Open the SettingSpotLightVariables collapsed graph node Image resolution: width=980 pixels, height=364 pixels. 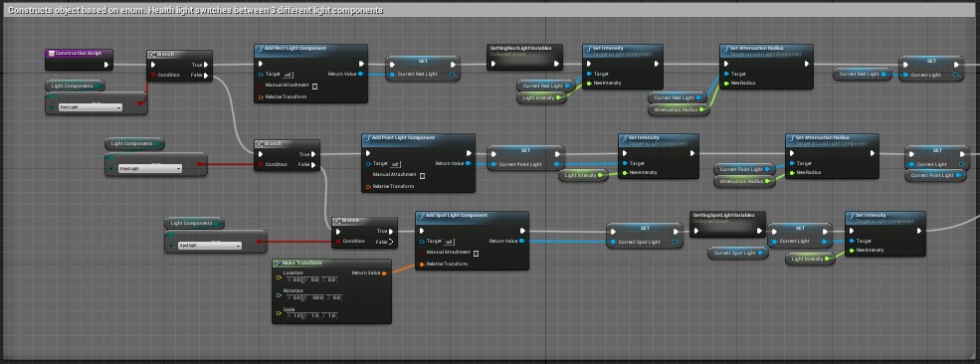(x=727, y=224)
